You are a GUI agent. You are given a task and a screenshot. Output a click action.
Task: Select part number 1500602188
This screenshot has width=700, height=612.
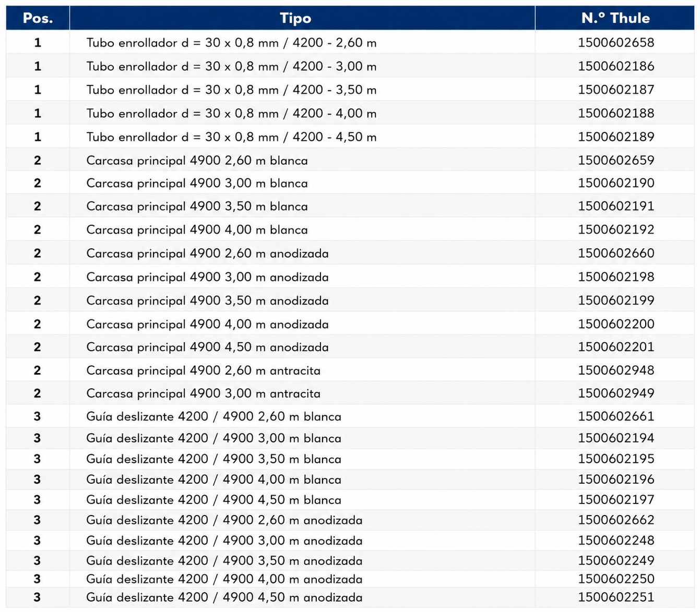616,113
